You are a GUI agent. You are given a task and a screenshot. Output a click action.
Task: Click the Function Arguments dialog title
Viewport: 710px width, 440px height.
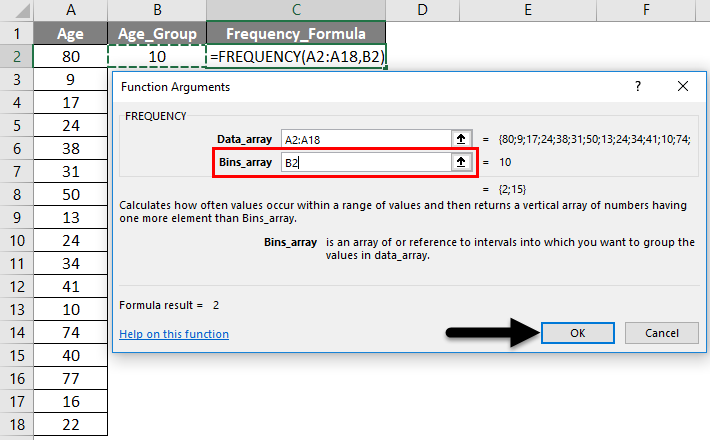pos(175,87)
